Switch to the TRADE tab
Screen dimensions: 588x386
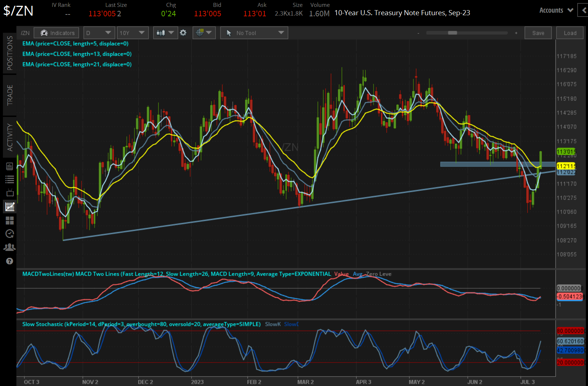10,95
